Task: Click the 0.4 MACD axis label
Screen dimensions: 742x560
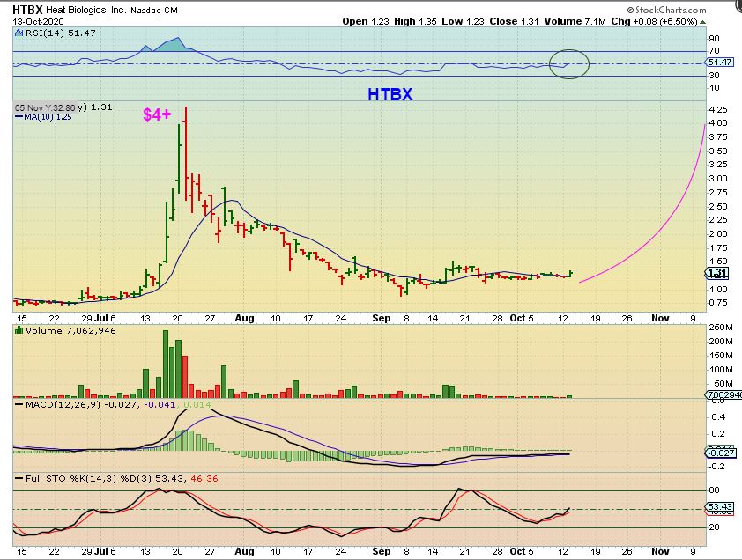Action: click(x=718, y=417)
